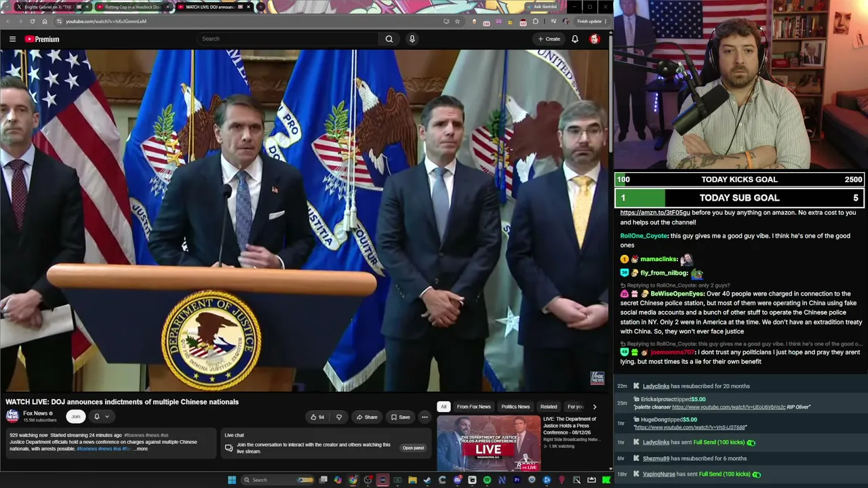Share the live video
The image size is (868, 488).
[367, 417]
